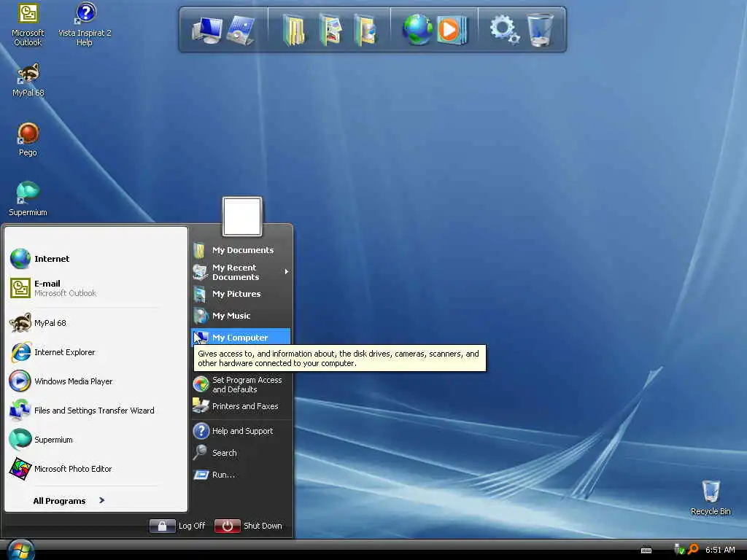Click the keyboard icon in the taskbar
This screenshot has height=560, width=747.
[x=646, y=550]
